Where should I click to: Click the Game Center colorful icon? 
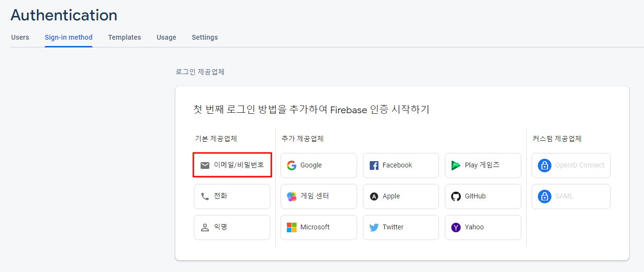(292, 196)
